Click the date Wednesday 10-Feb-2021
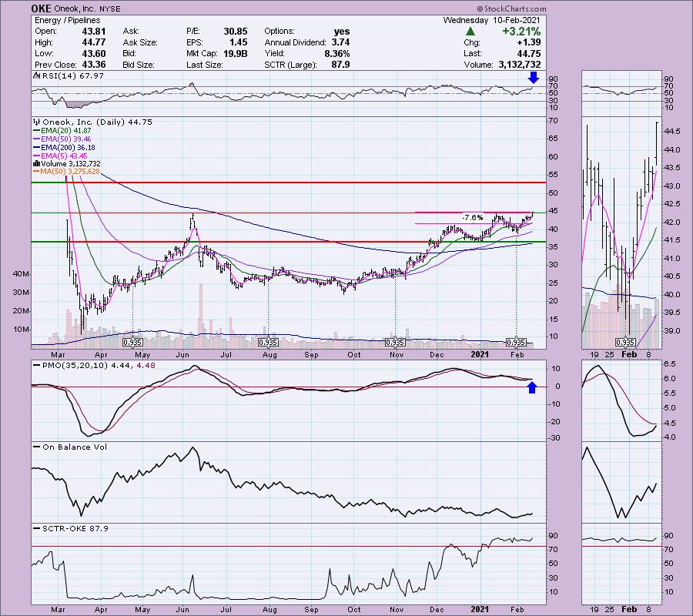 coord(491,20)
